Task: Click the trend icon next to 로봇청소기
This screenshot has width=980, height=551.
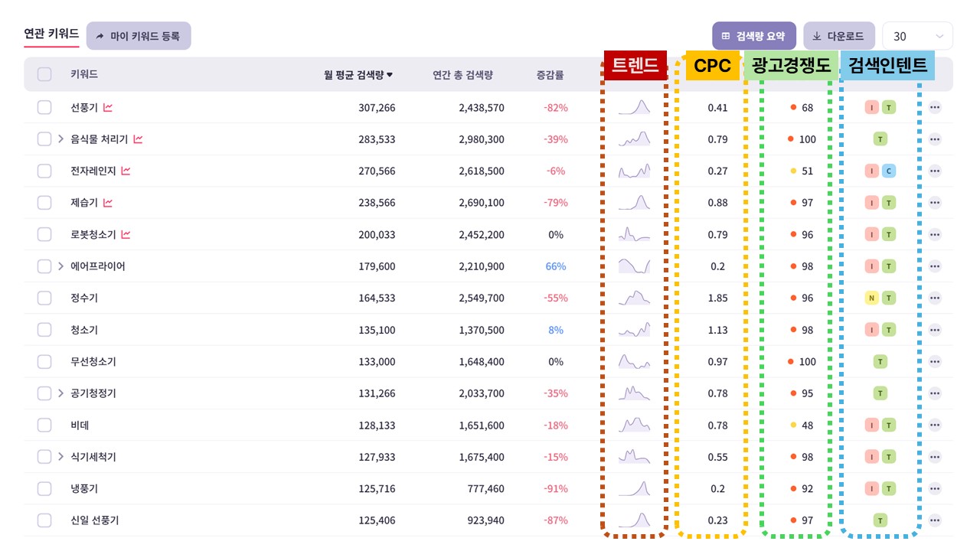Action: click(126, 234)
